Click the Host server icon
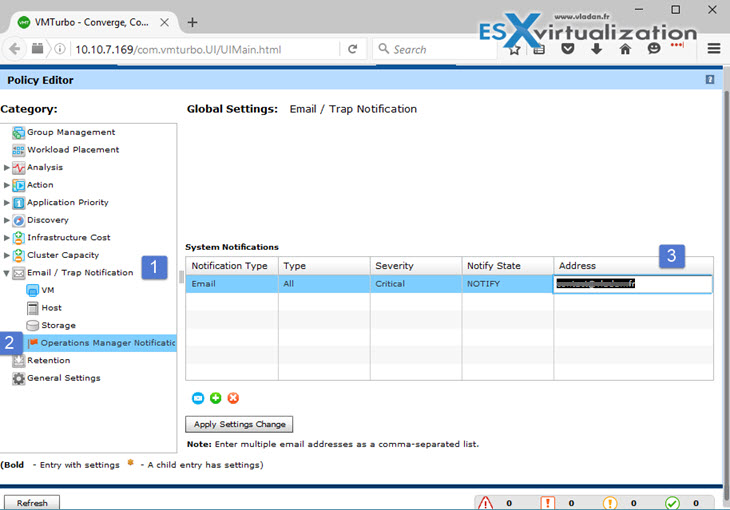730x510 pixels. click(x=33, y=308)
